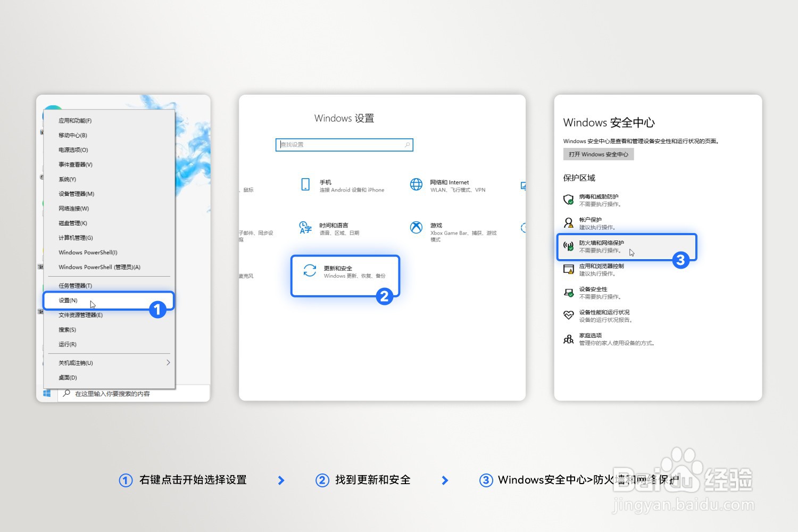This screenshot has width=798, height=532.
Task: Expand 关机或注销(U) submenu arrow
Action: pos(168,363)
